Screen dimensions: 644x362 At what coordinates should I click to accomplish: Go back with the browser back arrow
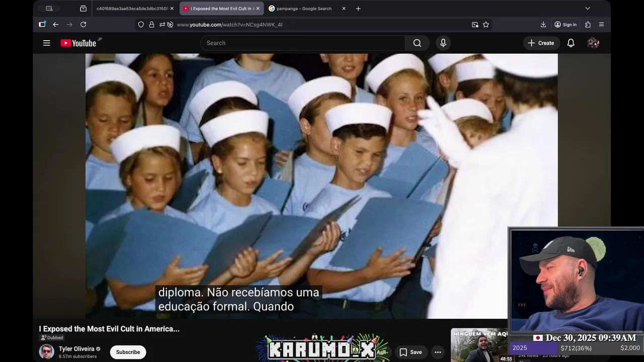point(56,25)
